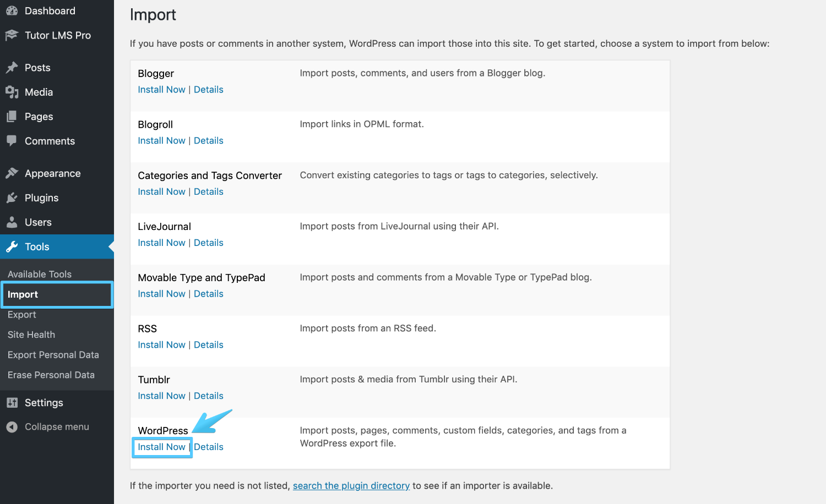Click the Collapse menu label
Viewport: 826px width, 504px height.
click(57, 427)
